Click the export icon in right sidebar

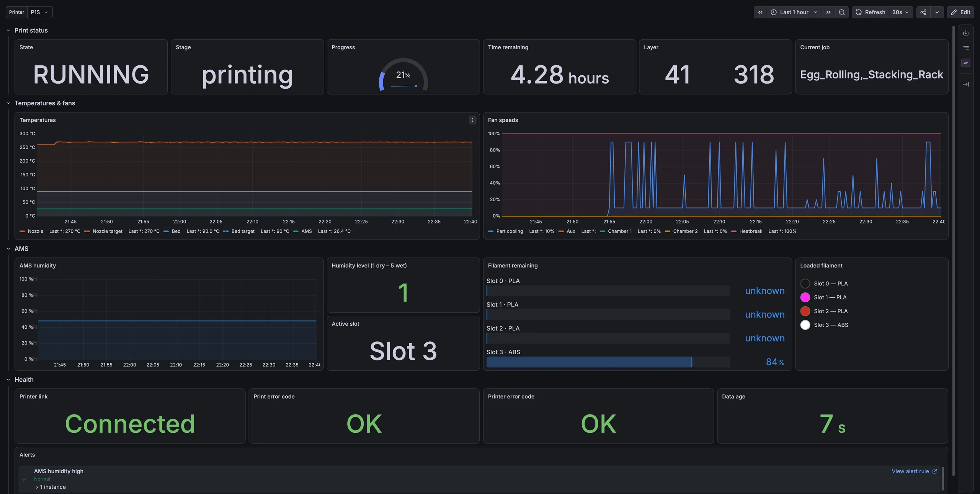966,33
